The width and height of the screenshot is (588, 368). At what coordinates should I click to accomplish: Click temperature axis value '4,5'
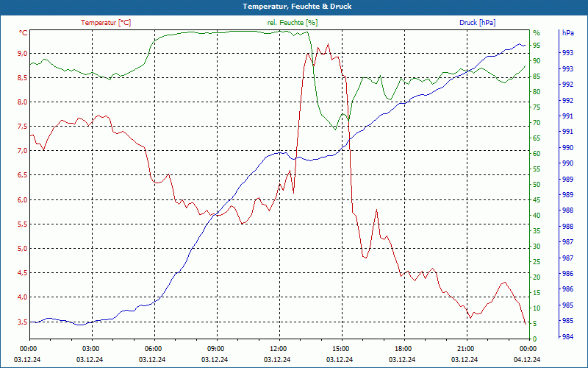[x=23, y=272]
